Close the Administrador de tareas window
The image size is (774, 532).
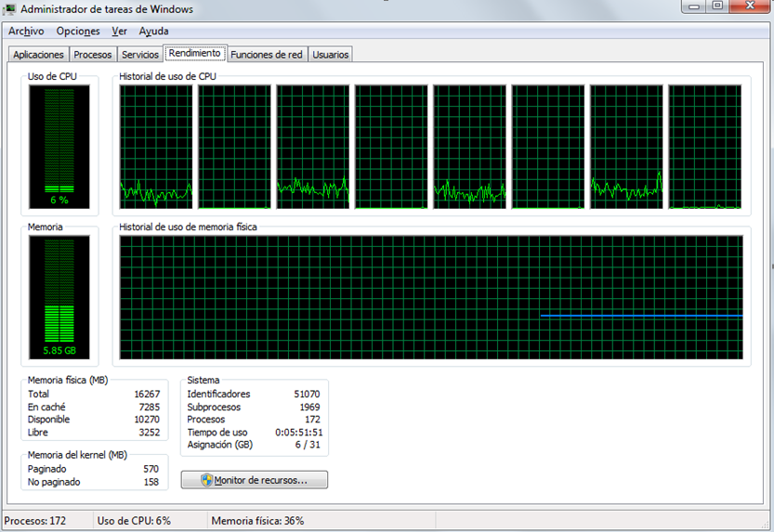(x=750, y=6)
